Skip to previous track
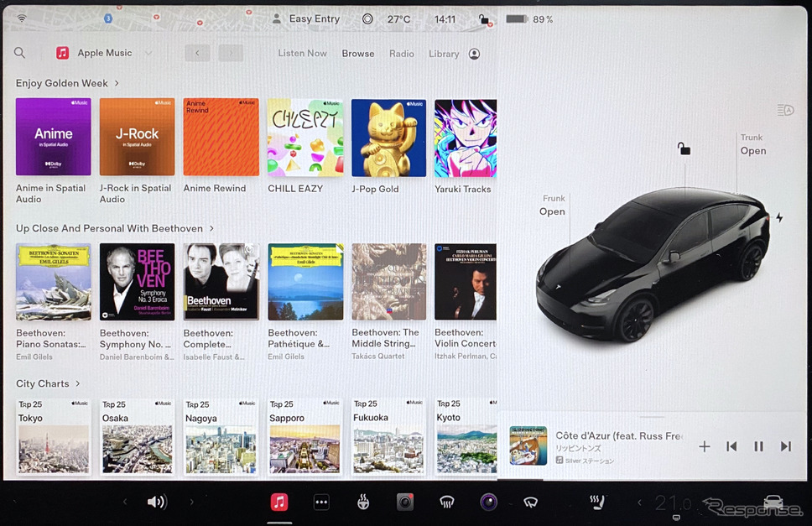 coord(731,446)
